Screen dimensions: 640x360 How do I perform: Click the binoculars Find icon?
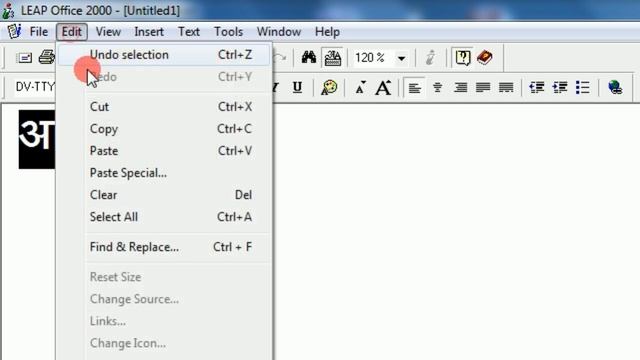tap(309, 58)
